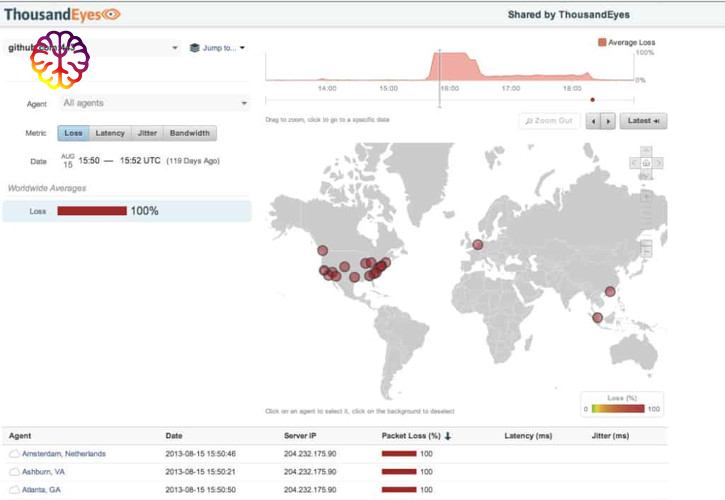Click the Latest button

[x=643, y=121]
